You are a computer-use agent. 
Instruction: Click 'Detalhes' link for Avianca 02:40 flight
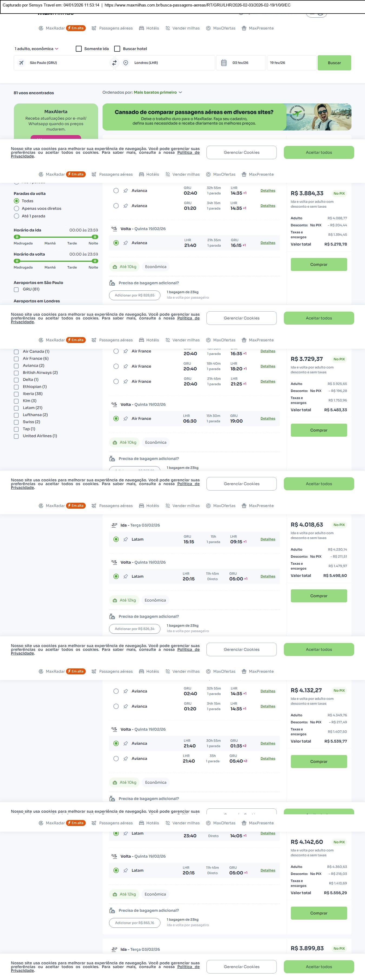pos(268,191)
